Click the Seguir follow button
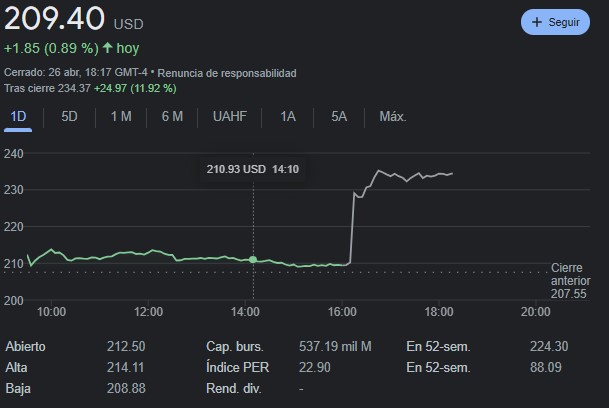The image size is (609, 408). click(555, 22)
